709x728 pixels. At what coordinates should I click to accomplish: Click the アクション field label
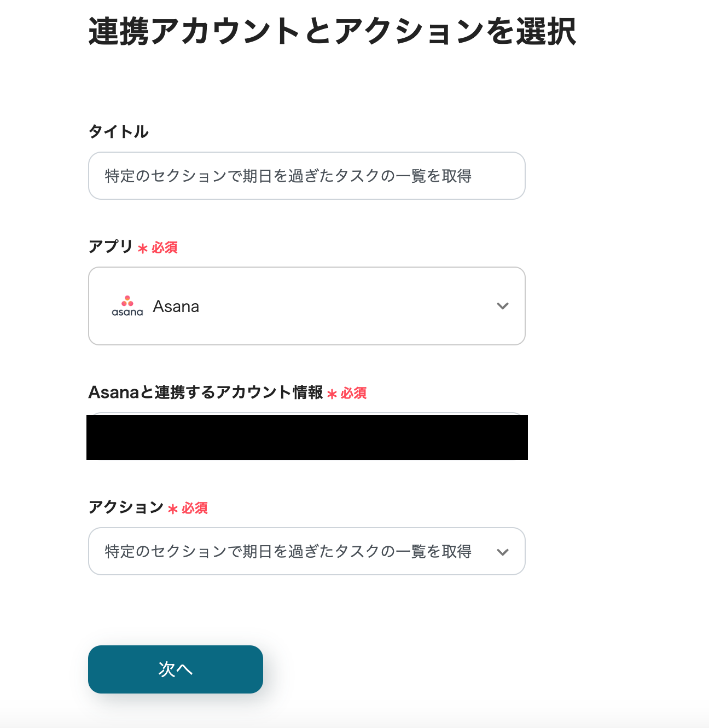(x=126, y=507)
